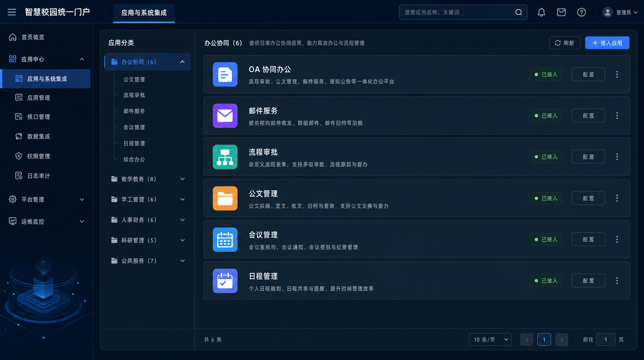Viewport: 644px width, 360px height.
Task: Expand the 人事财务 (6) category
Action: (182, 220)
